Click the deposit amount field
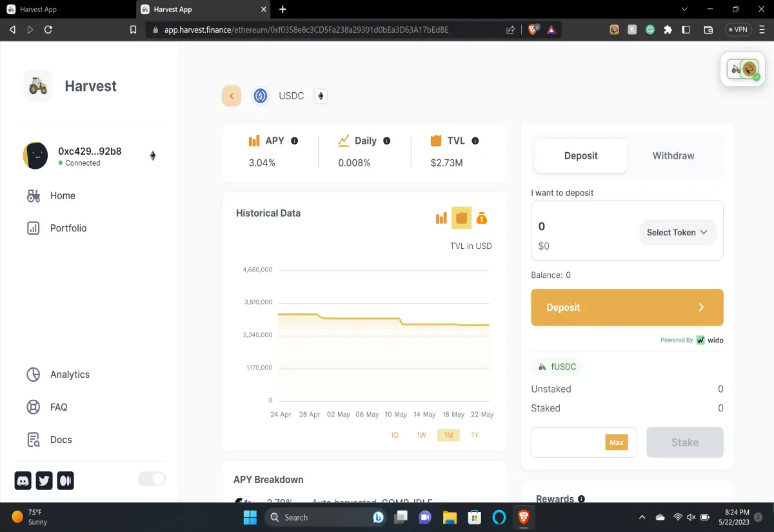The image size is (774, 532). point(584,226)
